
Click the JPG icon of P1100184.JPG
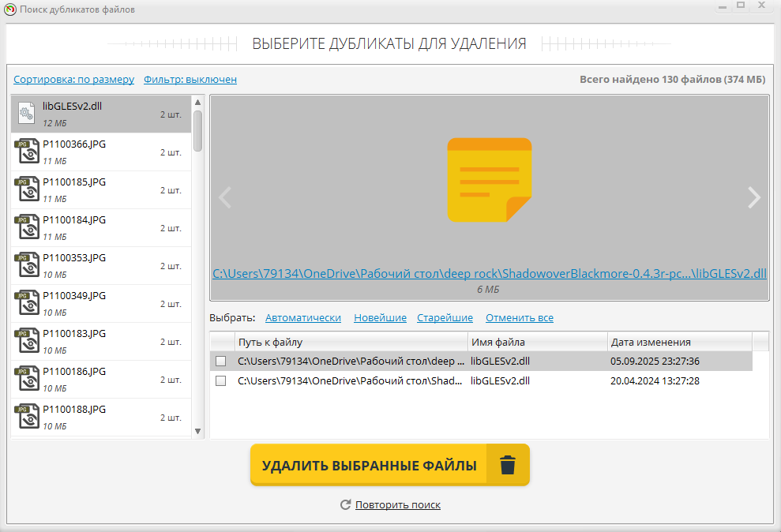click(x=27, y=227)
